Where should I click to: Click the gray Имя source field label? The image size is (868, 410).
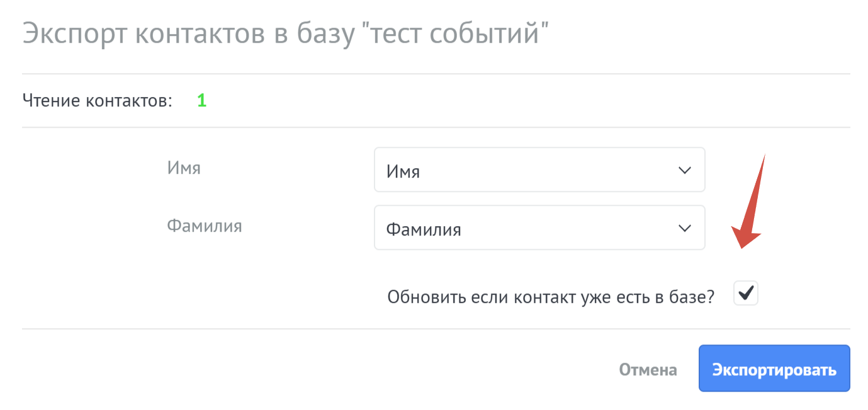point(184,168)
